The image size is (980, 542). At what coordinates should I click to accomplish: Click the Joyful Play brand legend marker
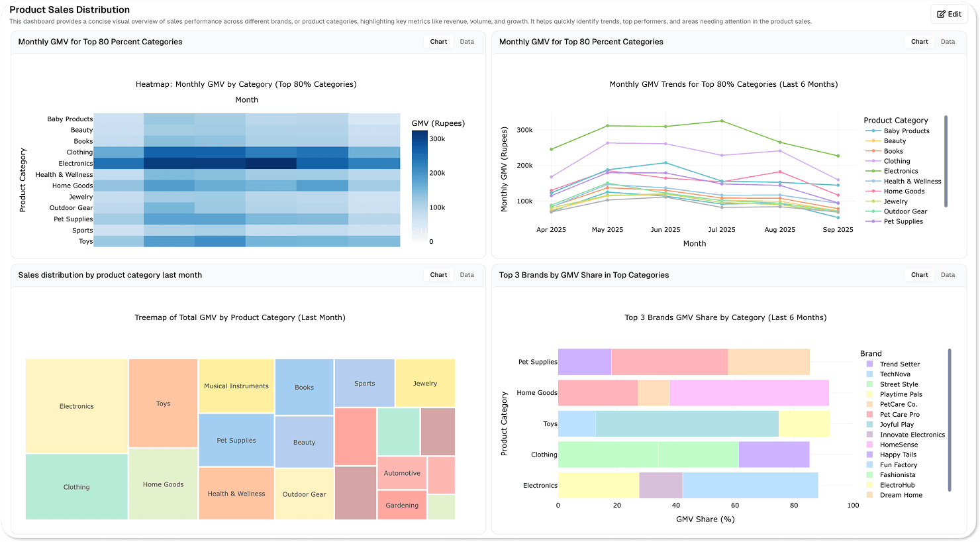click(868, 424)
